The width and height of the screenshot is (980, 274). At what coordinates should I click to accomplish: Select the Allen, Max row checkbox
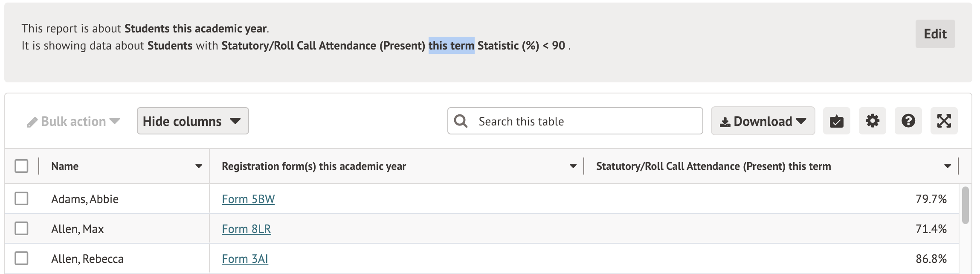(x=21, y=228)
